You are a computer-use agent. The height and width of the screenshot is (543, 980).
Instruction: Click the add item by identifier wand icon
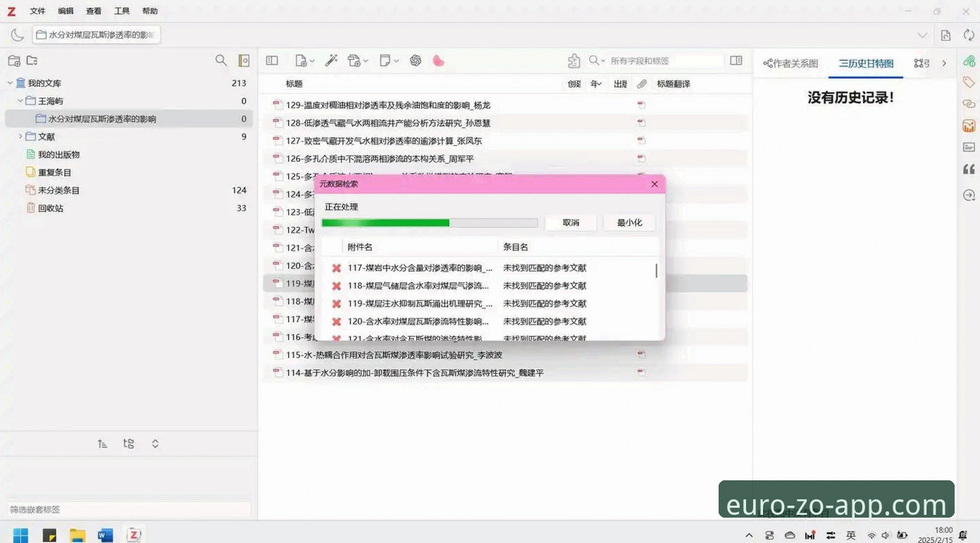[331, 61]
